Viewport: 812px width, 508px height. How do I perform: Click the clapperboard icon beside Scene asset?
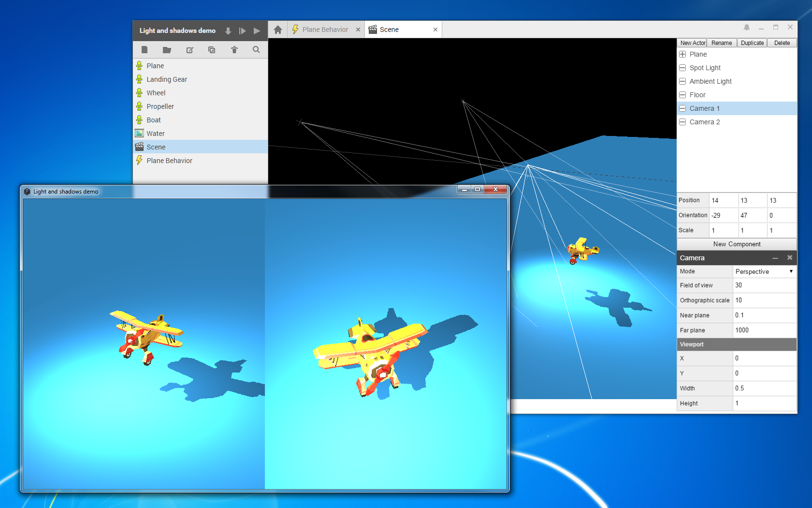139,147
